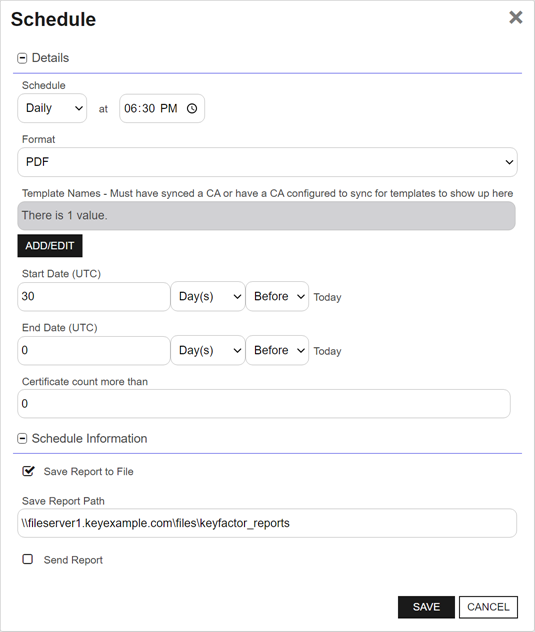Open Start Date Day(s) unit dropdown

point(208,296)
